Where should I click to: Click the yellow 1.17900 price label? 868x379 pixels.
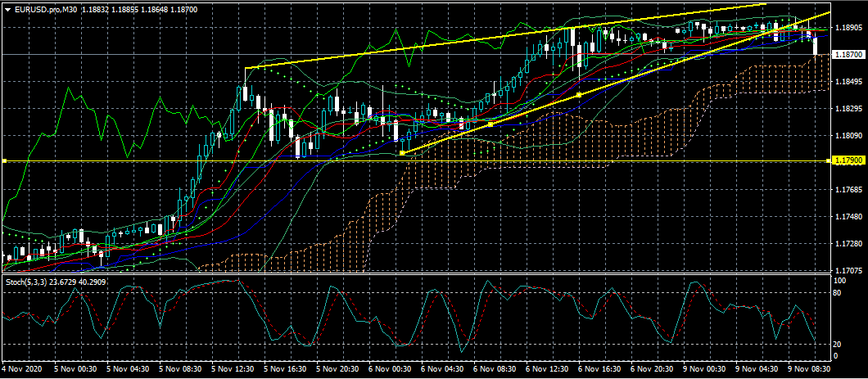pyautogui.click(x=848, y=160)
